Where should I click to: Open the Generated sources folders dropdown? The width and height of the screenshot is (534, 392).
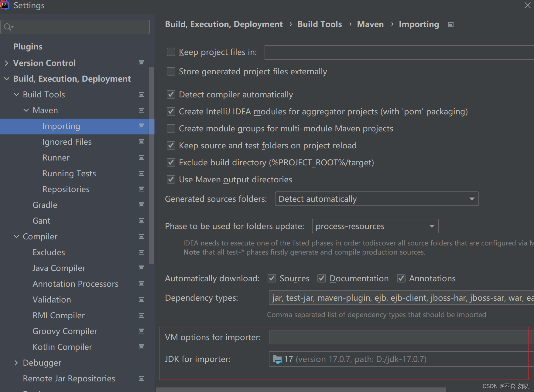[x=377, y=199]
